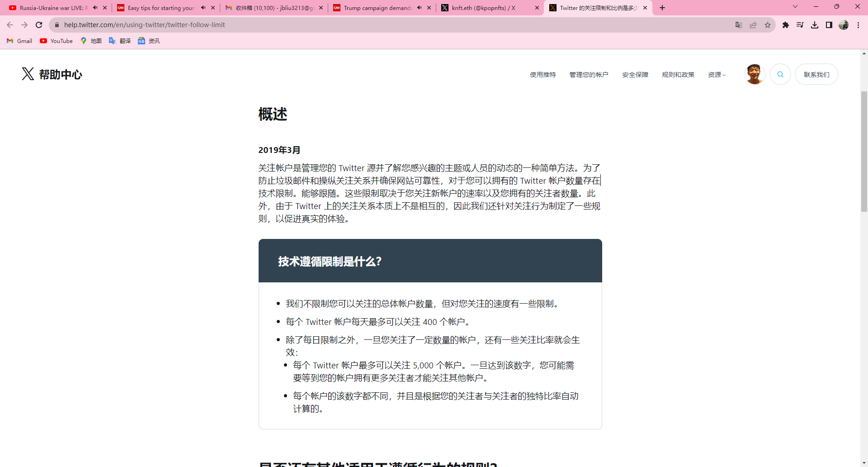This screenshot has width=868, height=467.
Task: Click the 2019年3月 date text
Action: click(x=279, y=150)
